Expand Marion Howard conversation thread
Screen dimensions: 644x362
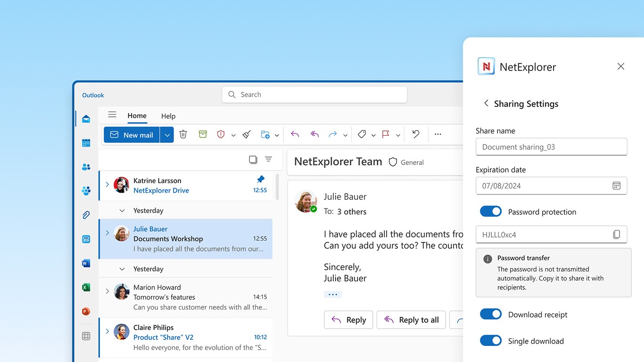107,291
